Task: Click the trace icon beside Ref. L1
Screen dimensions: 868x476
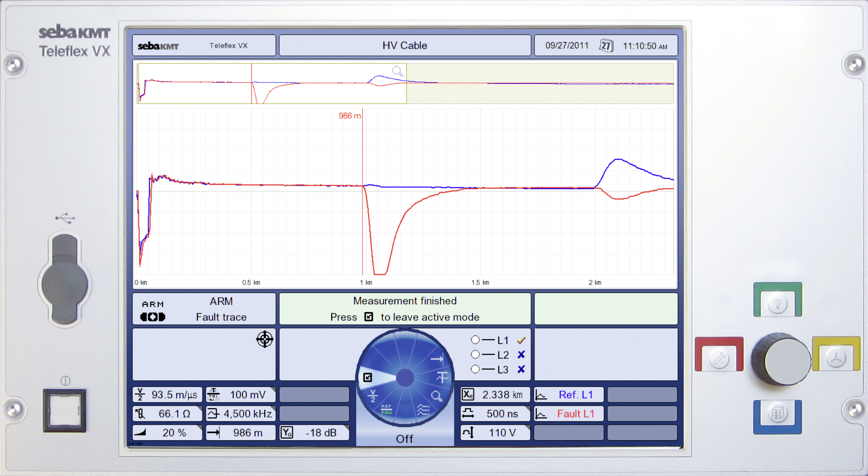Action: click(541, 395)
